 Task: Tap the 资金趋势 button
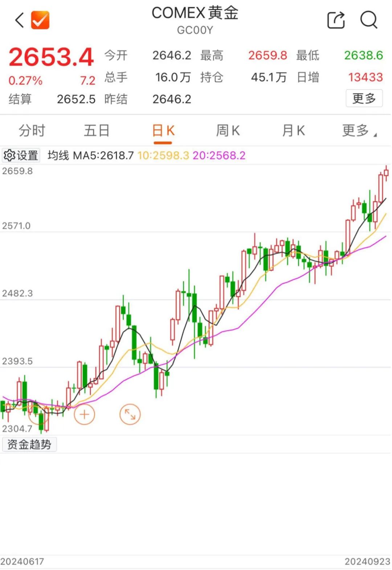[29, 444]
